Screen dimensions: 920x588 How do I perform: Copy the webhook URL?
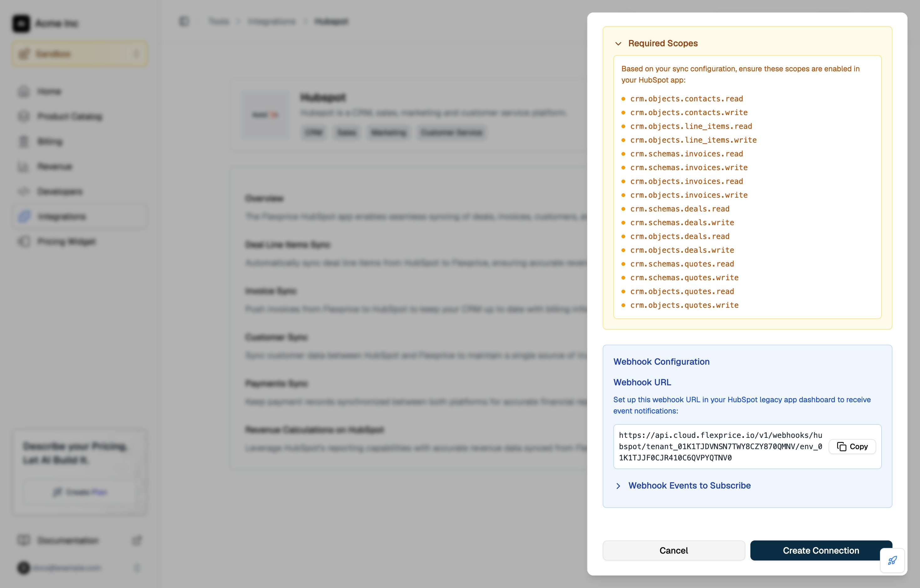[x=852, y=446]
